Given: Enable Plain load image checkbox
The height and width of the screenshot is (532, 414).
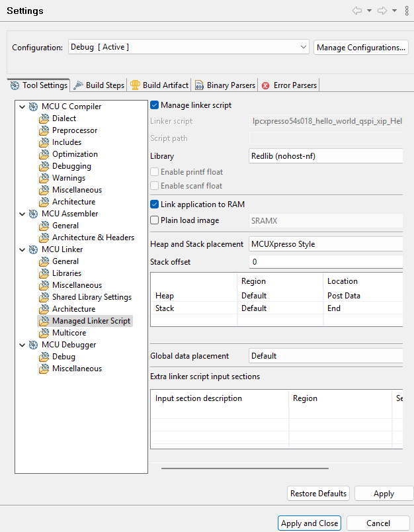Looking at the screenshot, I should click(x=154, y=220).
